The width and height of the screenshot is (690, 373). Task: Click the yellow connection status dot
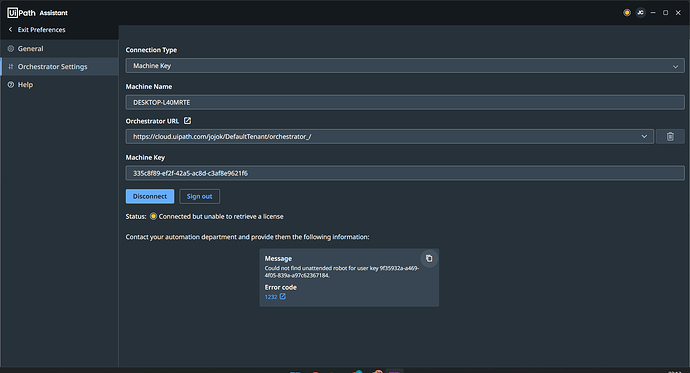click(153, 216)
